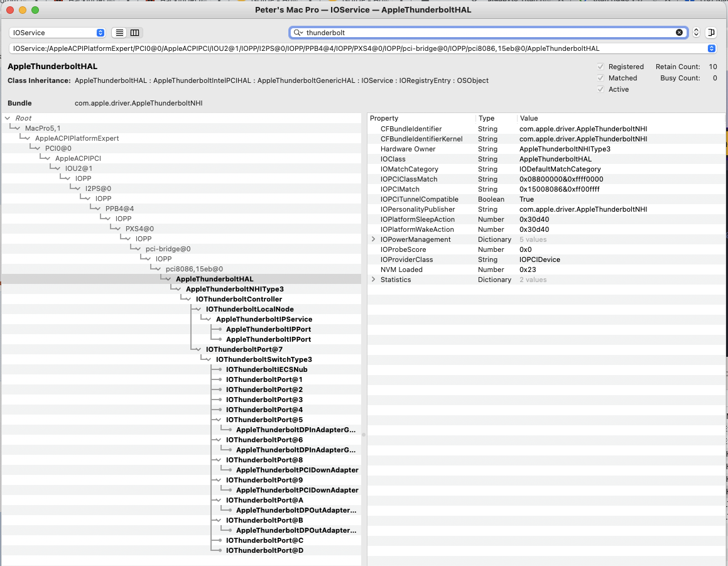Select PXS4@0 tree node

[x=139, y=229]
